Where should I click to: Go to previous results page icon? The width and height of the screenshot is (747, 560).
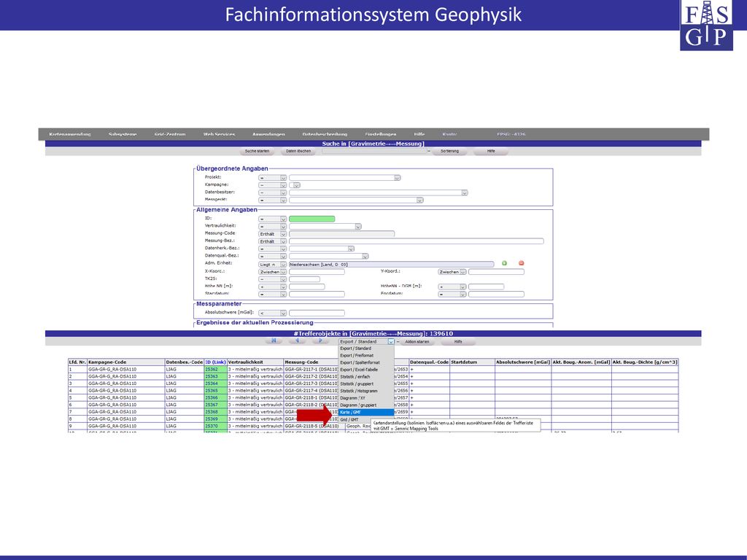(297, 341)
